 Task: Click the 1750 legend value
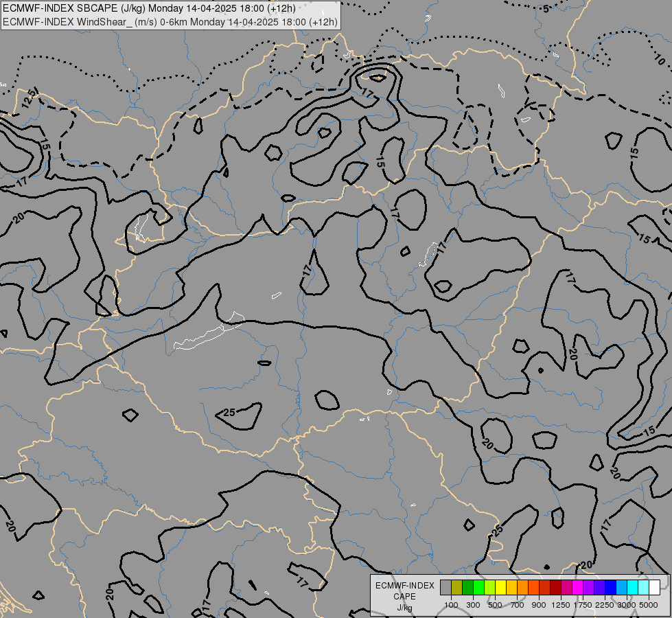tap(583, 605)
